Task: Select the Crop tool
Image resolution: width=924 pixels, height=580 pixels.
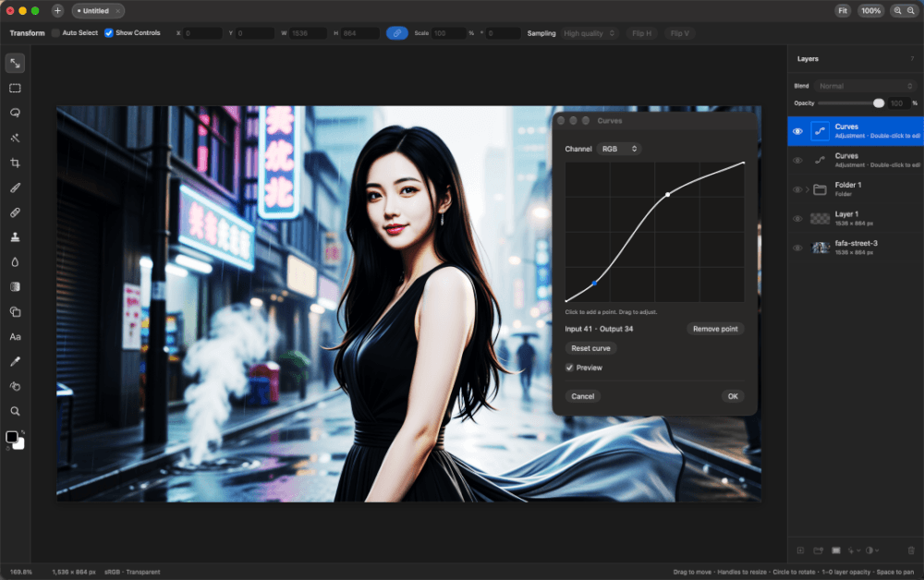Action: pyautogui.click(x=15, y=163)
